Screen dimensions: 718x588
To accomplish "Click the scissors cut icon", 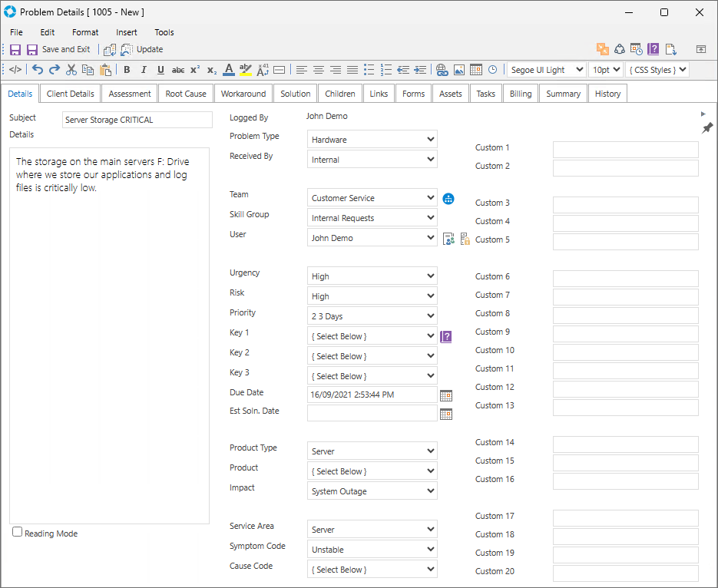I will pos(71,70).
